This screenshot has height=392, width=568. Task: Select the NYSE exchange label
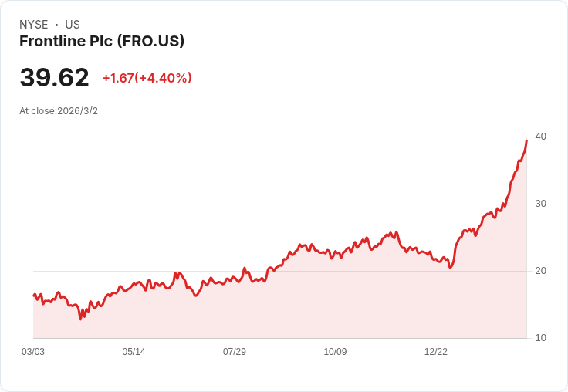pyautogui.click(x=34, y=25)
